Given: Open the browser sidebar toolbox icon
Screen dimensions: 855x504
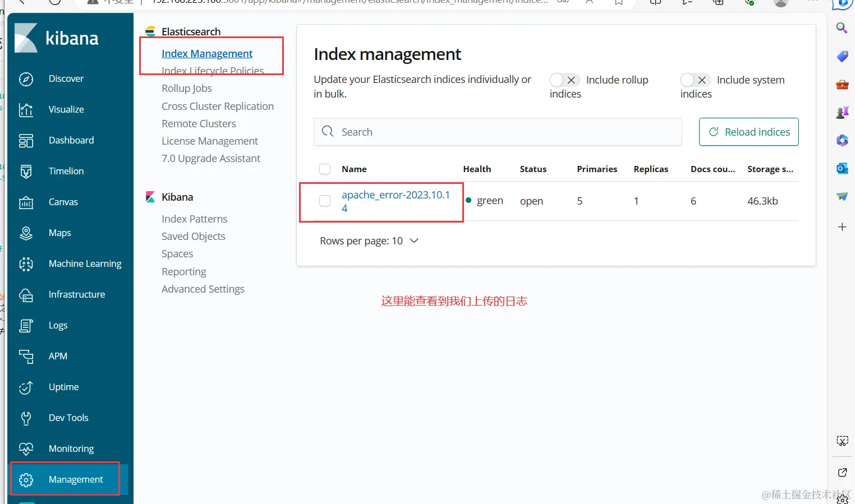Looking at the screenshot, I should [x=842, y=85].
